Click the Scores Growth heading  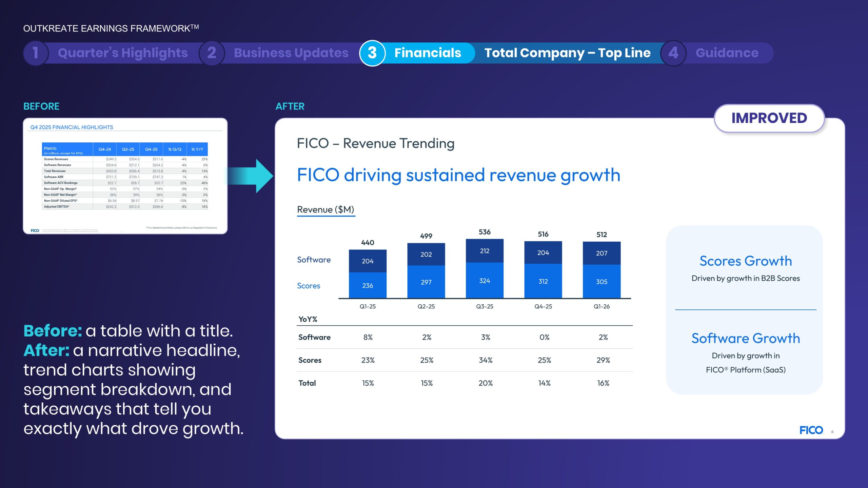pos(746,261)
